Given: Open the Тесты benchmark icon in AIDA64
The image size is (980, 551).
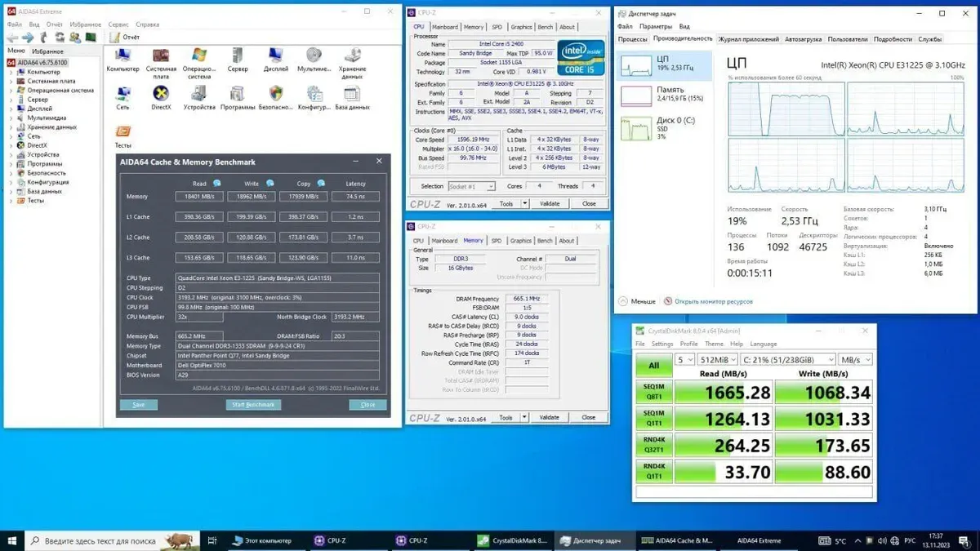Looking at the screenshot, I should [x=122, y=135].
